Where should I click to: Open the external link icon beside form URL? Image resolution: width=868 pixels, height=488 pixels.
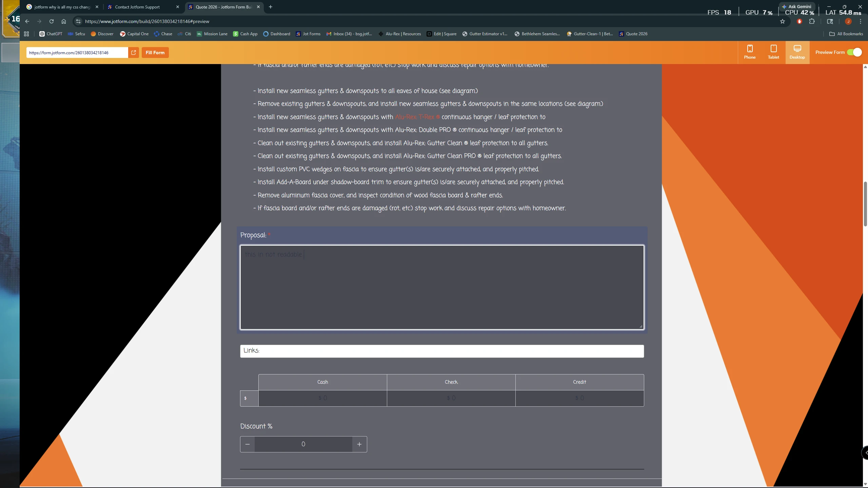(x=133, y=53)
